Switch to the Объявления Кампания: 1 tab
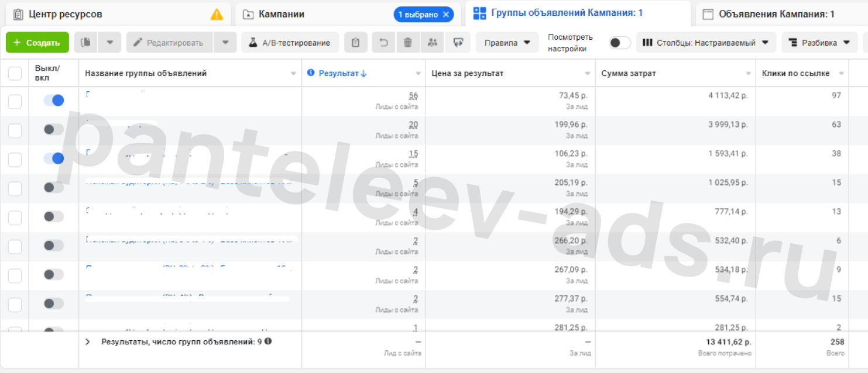 pos(782,14)
